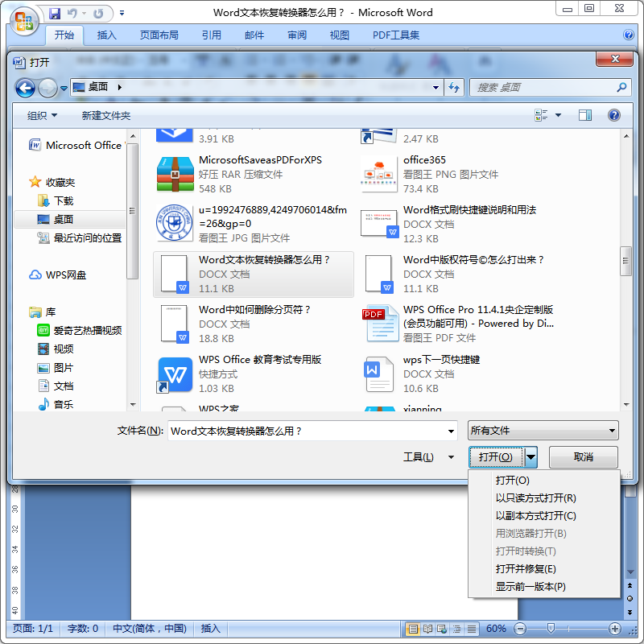
Task: Zoom out with the minus button
Action: 520,629
